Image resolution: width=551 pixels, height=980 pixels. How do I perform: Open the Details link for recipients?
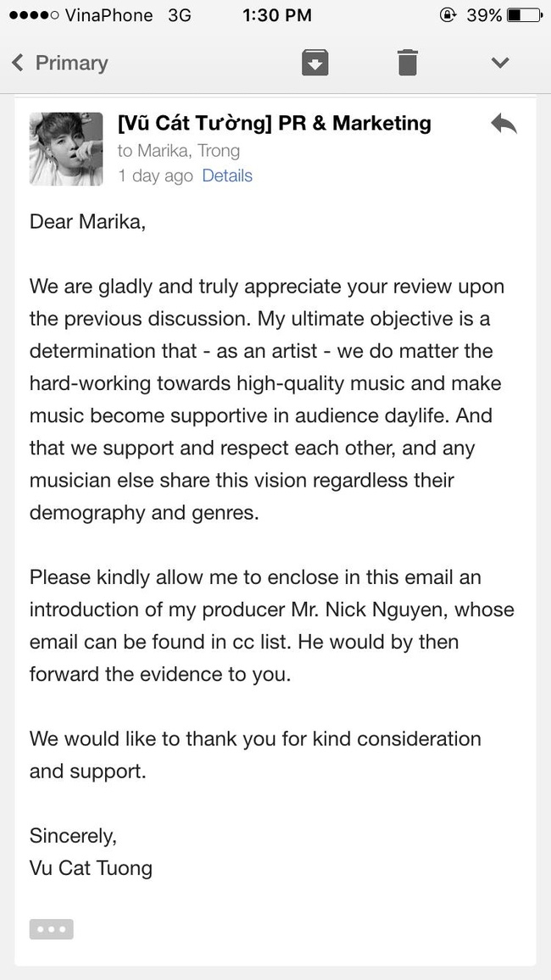coord(227,175)
